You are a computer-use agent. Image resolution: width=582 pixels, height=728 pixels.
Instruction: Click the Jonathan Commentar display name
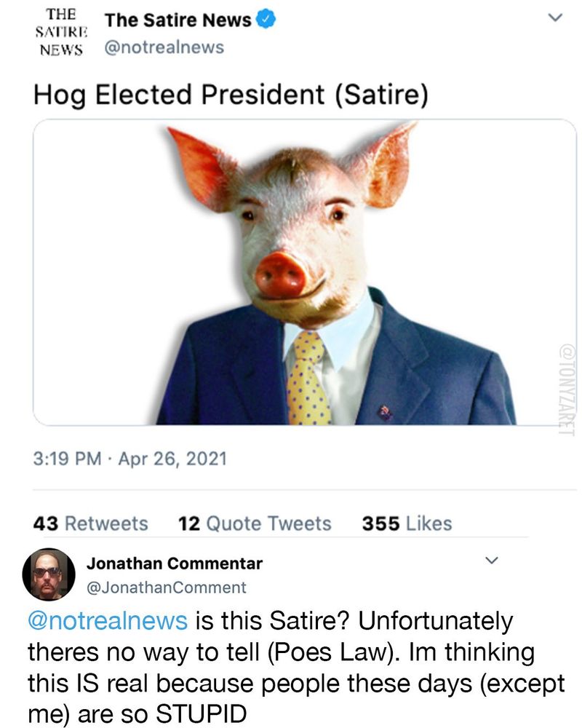[x=174, y=563]
